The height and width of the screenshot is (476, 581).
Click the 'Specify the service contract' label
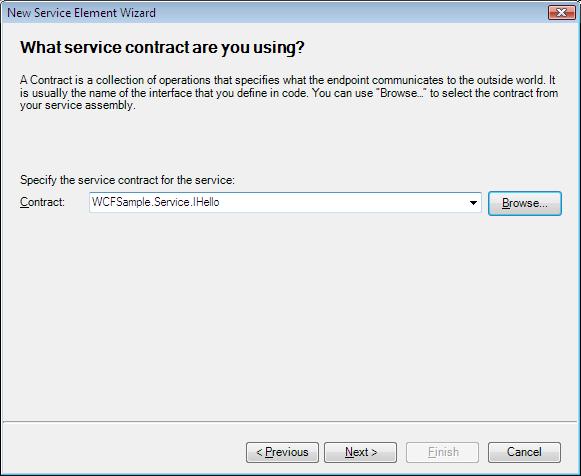point(127,180)
